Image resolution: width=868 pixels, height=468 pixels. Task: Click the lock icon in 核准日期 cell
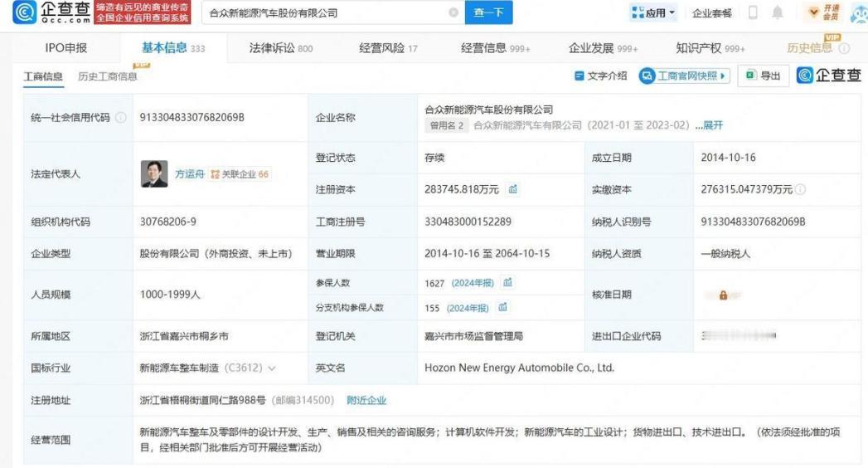pos(723,295)
